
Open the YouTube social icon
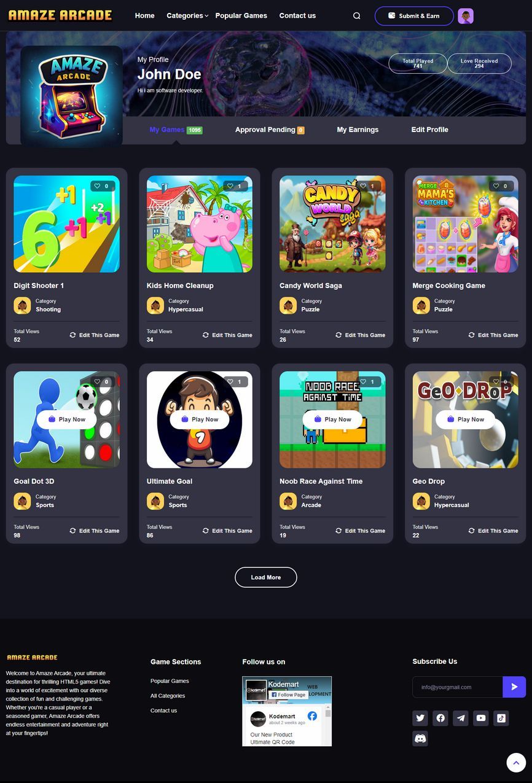click(481, 718)
